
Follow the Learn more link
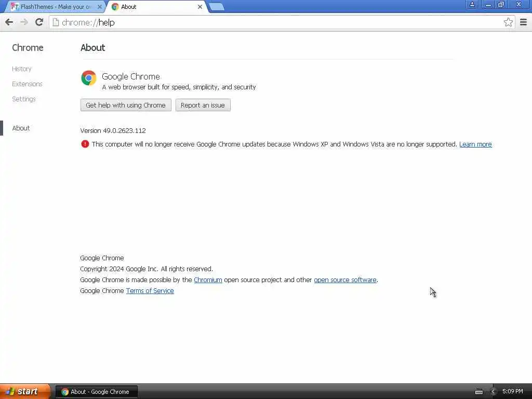(x=475, y=144)
